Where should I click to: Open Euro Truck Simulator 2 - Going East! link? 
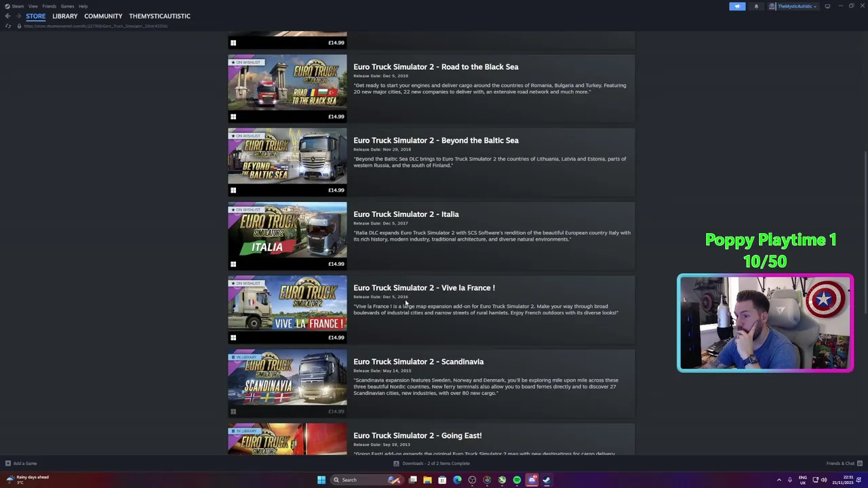418,435
